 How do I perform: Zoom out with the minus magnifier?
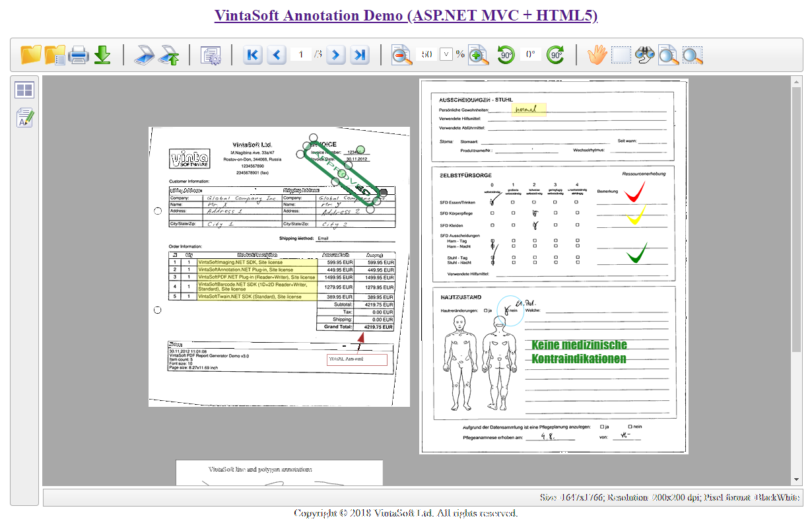click(402, 55)
